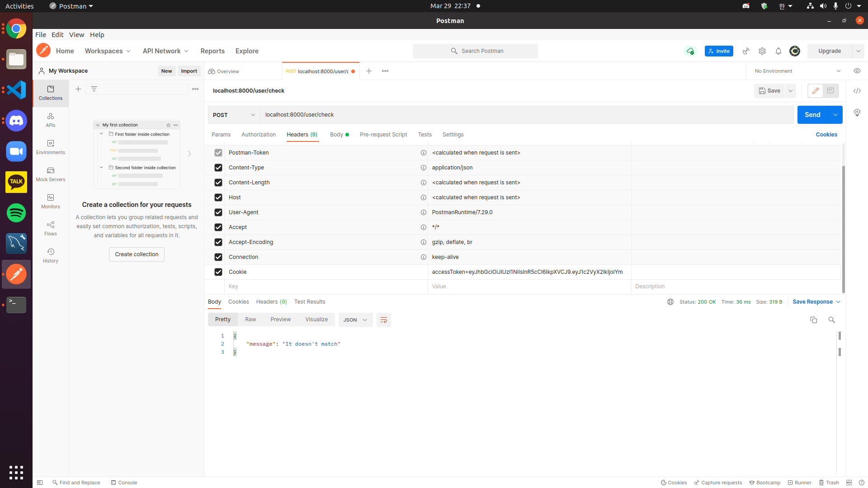Uncheck the Accept-Encoding header
Image resolution: width=868 pixels, height=488 pixels.
(218, 242)
